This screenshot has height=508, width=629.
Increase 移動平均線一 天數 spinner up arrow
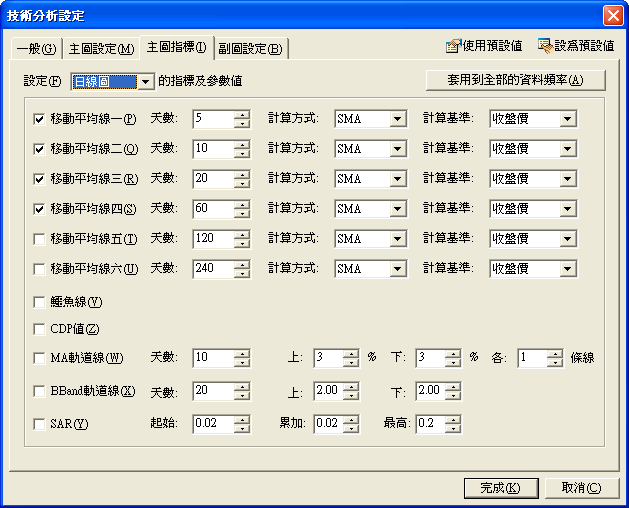click(242, 114)
